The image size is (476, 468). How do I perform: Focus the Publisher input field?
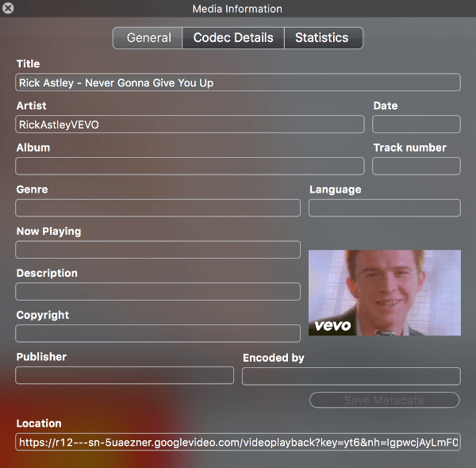[125, 375]
